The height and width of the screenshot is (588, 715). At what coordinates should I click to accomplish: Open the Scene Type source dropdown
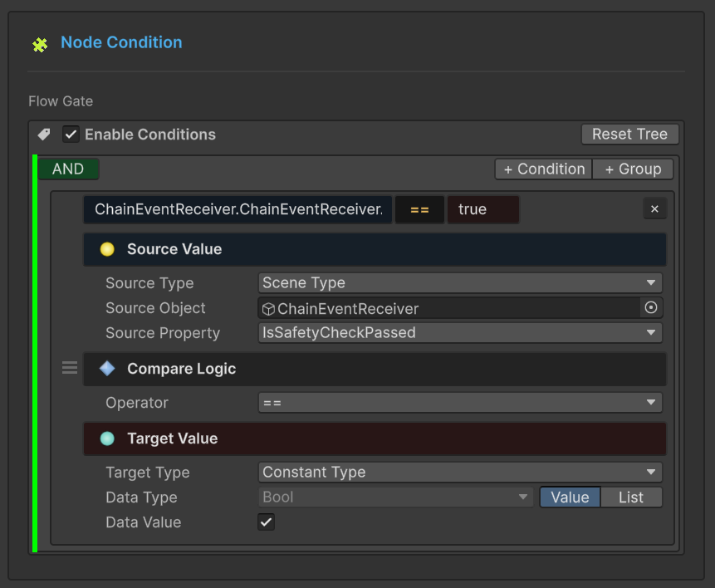click(459, 283)
